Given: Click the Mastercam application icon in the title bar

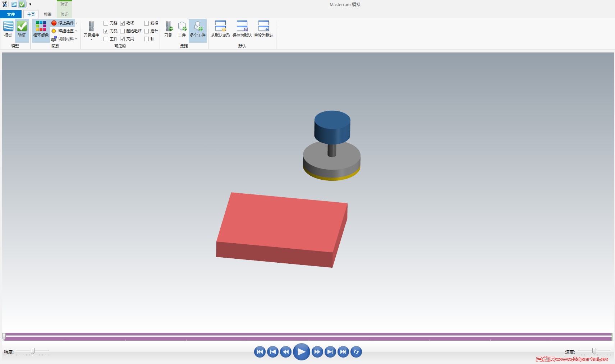Looking at the screenshot, I should tap(5, 4).
